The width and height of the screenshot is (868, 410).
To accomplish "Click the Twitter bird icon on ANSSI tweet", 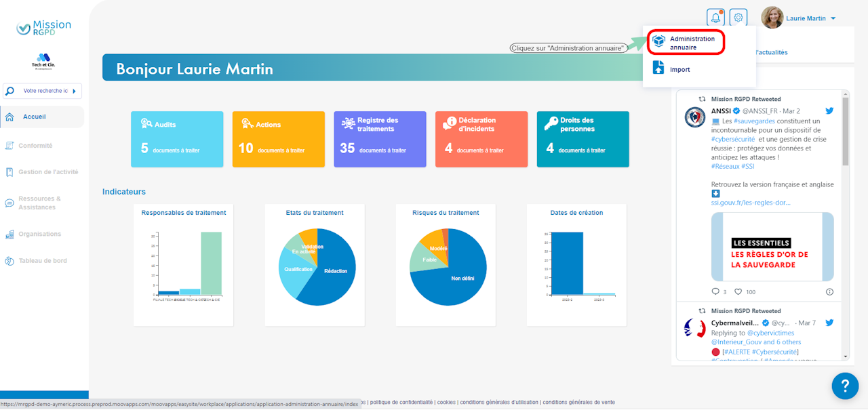I will [x=829, y=110].
